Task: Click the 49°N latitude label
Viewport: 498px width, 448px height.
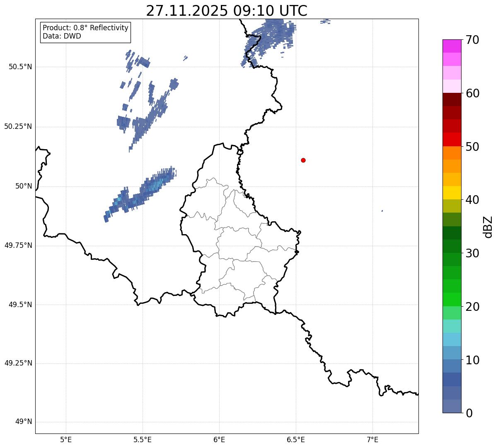Action: 24,422
